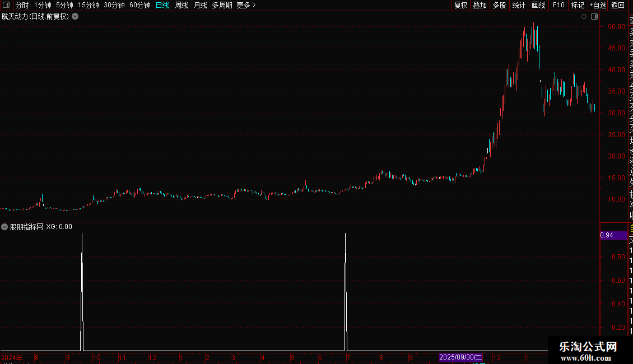
Task: Toggle the side panel icon above the chart
Action: pyautogui.click(x=594, y=17)
